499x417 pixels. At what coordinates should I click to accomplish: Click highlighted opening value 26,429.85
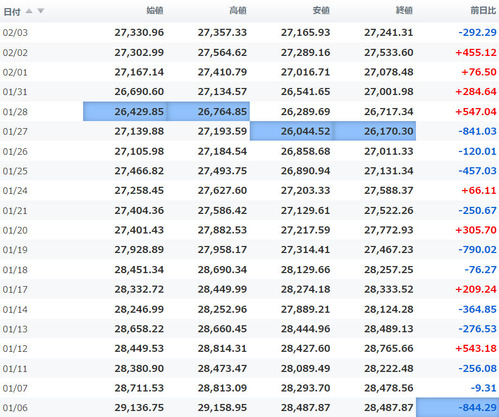tap(125, 111)
